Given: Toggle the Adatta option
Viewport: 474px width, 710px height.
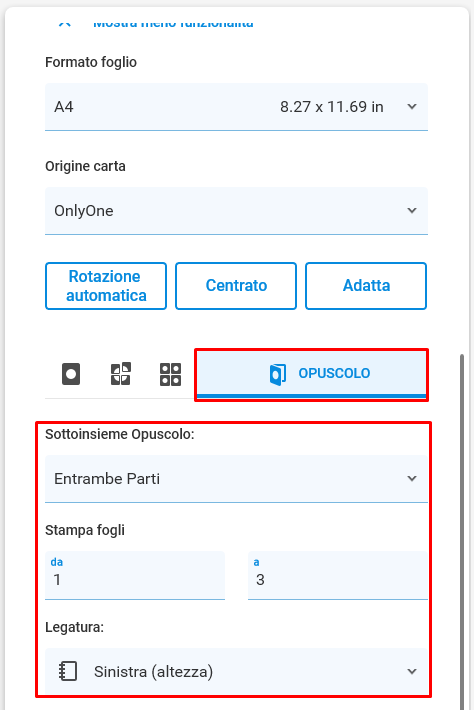Looking at the screenshot, I should pos(366,286).
